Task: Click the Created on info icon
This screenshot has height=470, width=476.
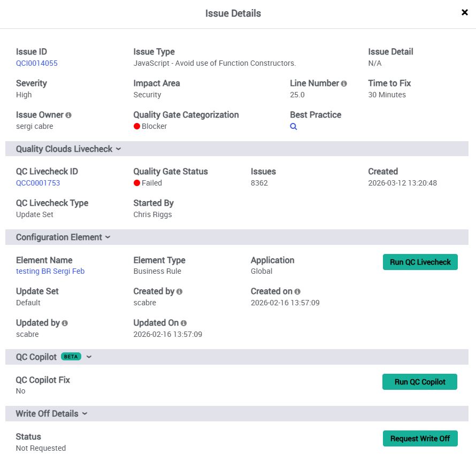Action: coord(297,292)
